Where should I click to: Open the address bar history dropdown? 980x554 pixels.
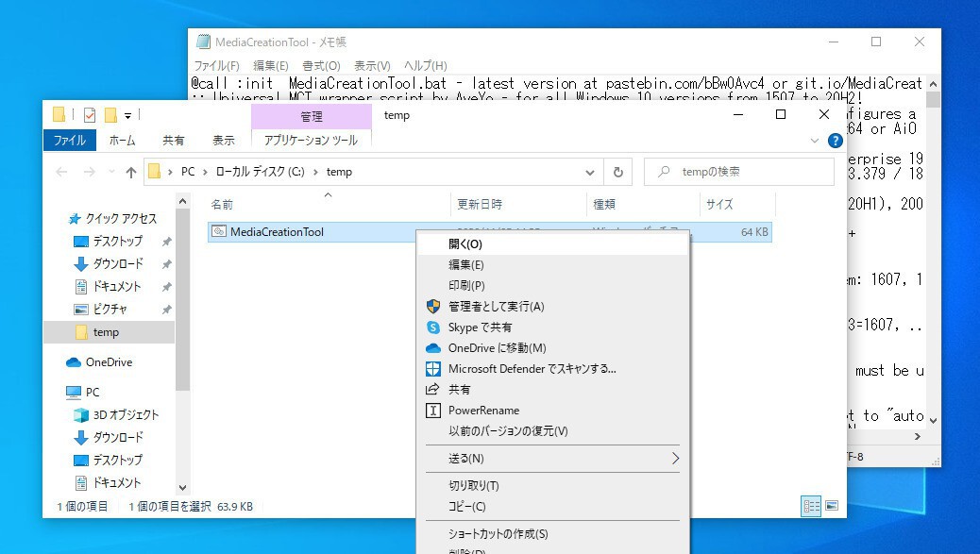click(589, 173)
